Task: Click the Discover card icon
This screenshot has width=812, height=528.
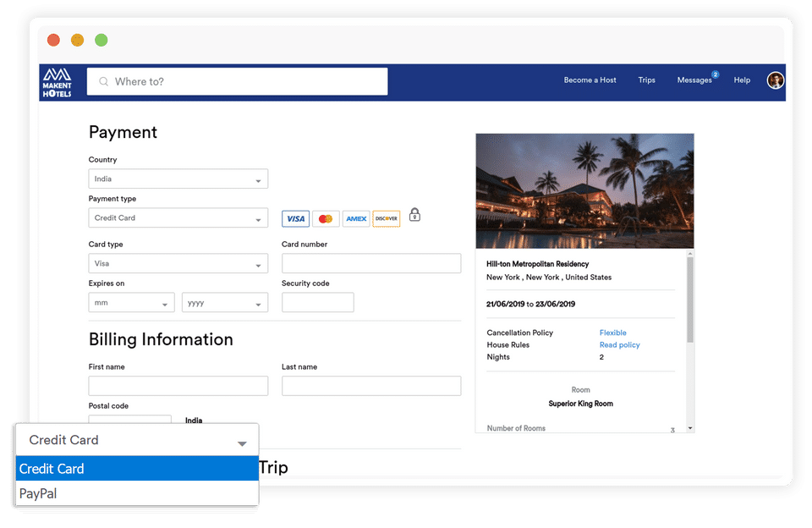Action: tap(387, 218)
